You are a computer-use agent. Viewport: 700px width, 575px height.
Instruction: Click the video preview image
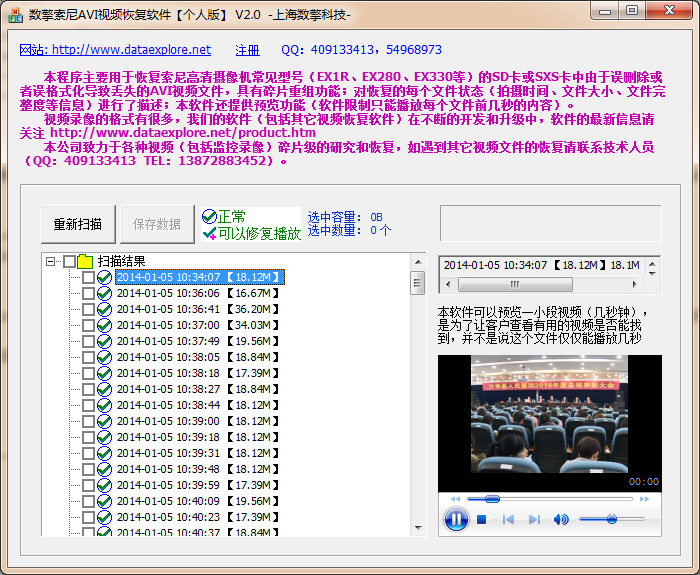[550, 414]
